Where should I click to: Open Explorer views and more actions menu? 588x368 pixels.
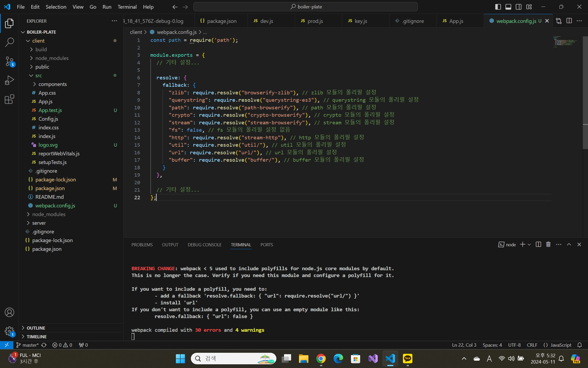114,21
